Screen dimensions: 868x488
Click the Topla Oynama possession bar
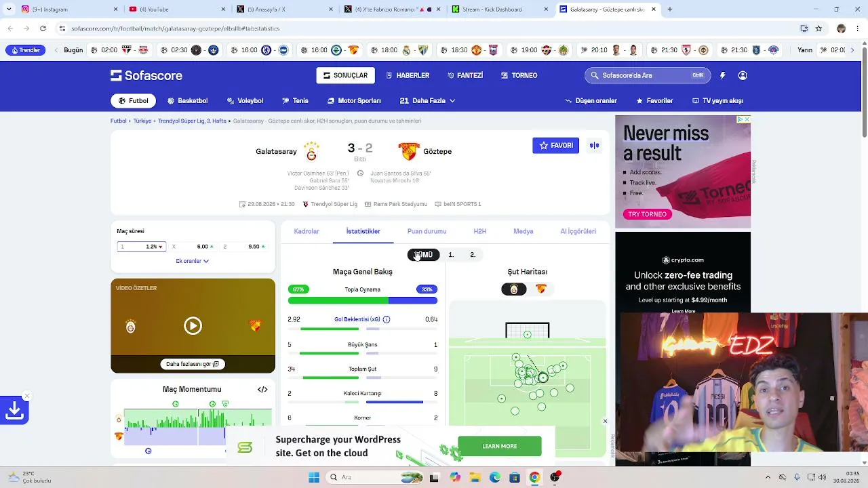363,300
